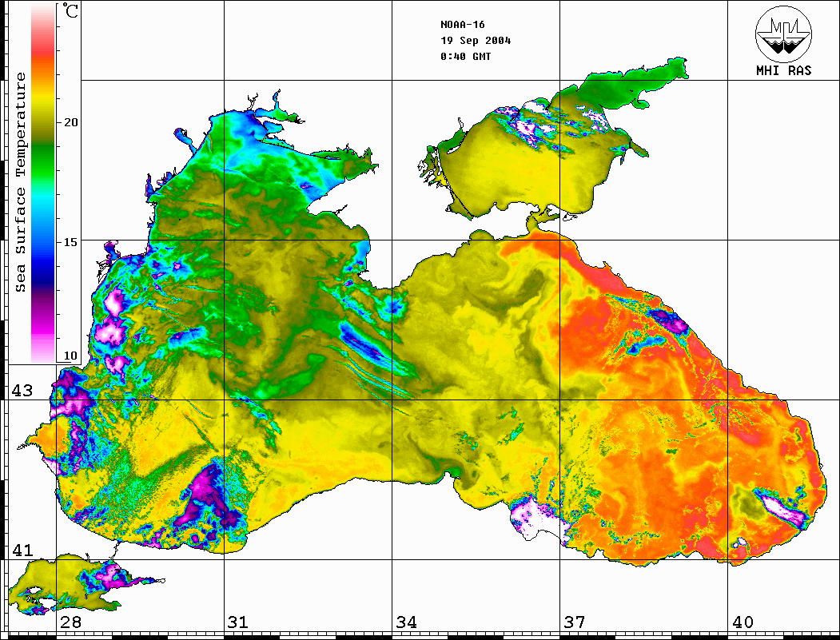The image size is (840, 640).
Task: Click the temperature color scale bar
Action: (x=43, y=183)
